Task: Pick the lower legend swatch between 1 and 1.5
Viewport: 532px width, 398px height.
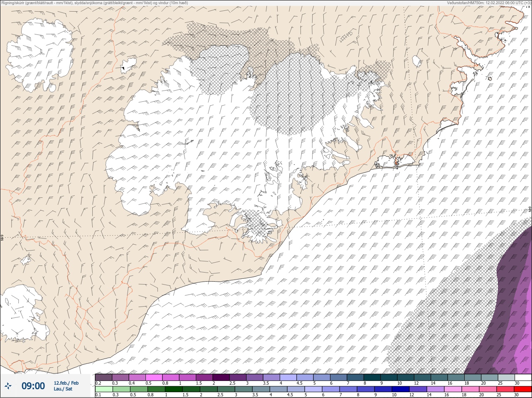Action: [174, 389]
